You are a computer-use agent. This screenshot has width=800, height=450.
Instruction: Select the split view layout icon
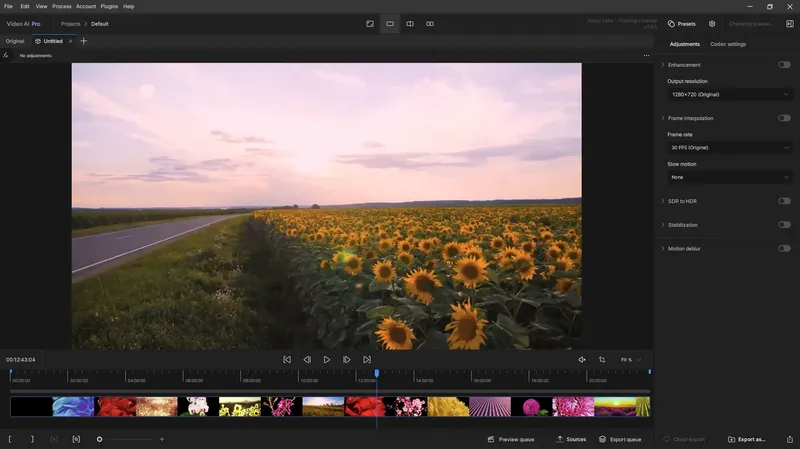(410, 23)
